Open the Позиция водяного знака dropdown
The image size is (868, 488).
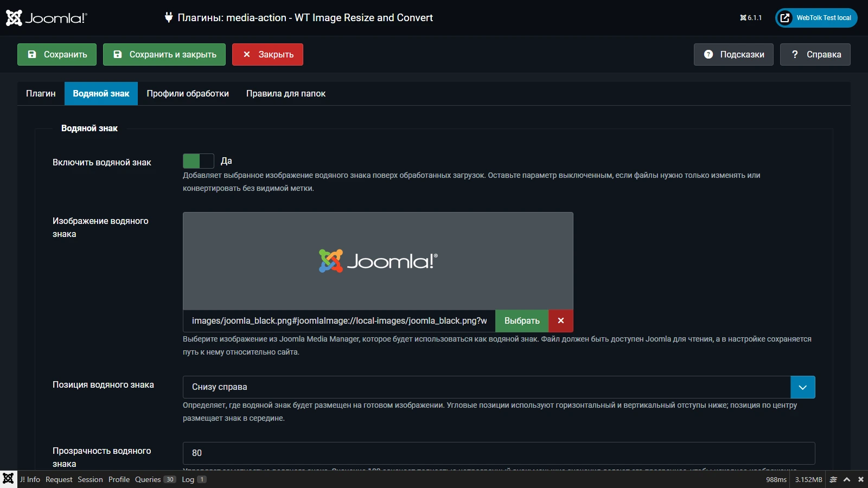[499, 387]
